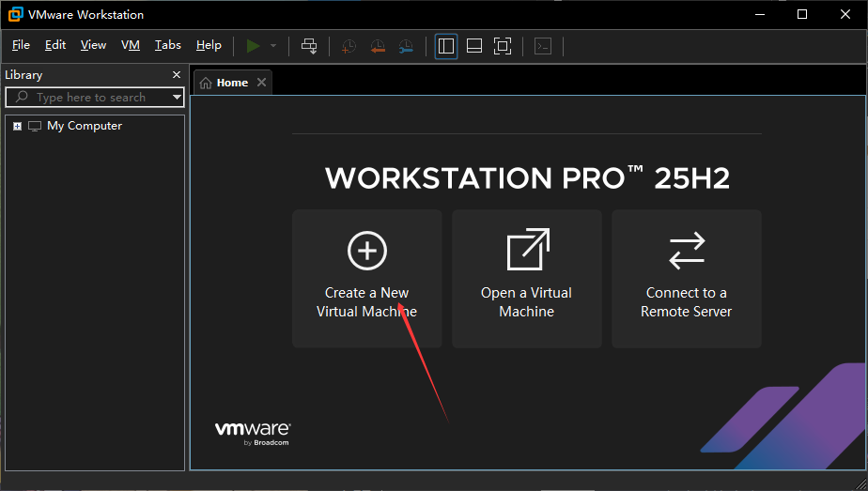868x491 pixels.
Task: Close the VMware Workstation window
Action: tap(845, 14)
